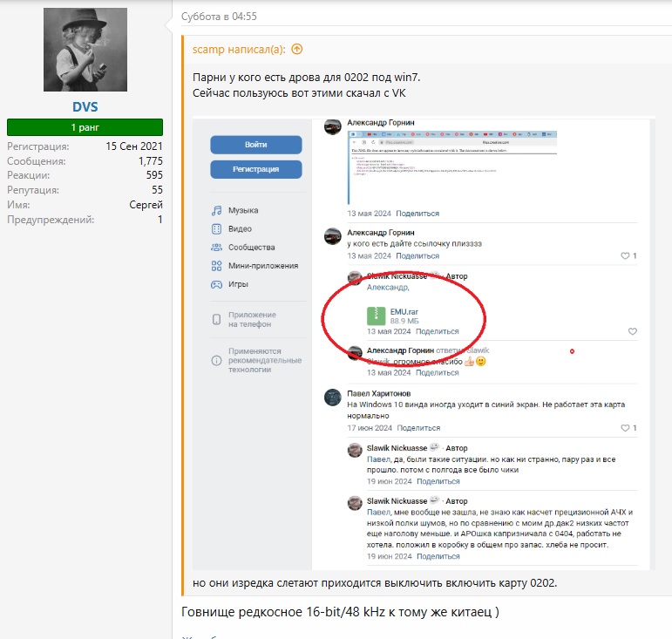Click the Сообщества people icon
The width and height of the screenshot is (672, 639).
click(x=216, y=248)
